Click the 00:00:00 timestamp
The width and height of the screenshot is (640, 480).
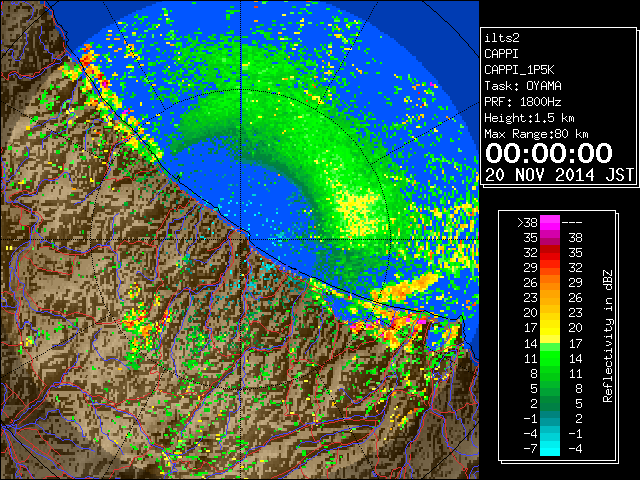click(x=549, y=153)
